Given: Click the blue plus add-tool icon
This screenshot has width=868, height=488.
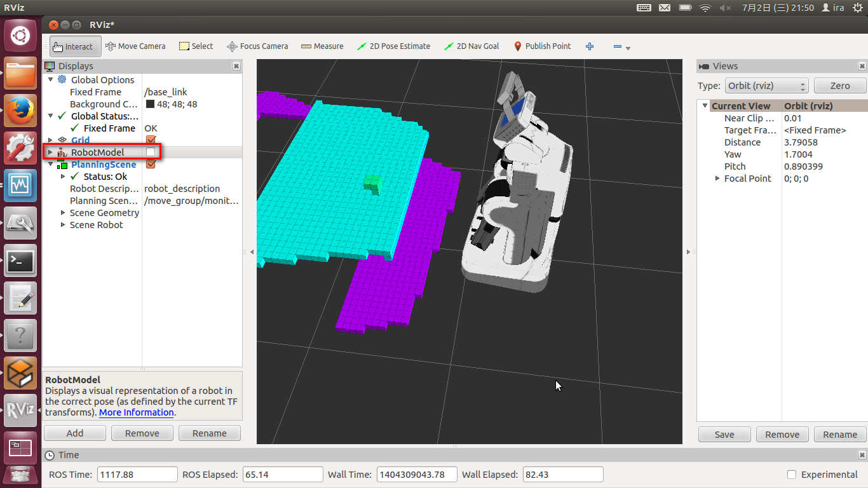Looking at the screenshot, I should [x=590, y=46].
